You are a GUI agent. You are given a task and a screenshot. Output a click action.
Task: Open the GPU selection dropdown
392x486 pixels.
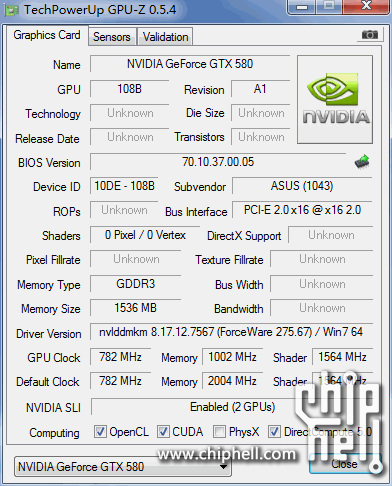coord(123,466)
